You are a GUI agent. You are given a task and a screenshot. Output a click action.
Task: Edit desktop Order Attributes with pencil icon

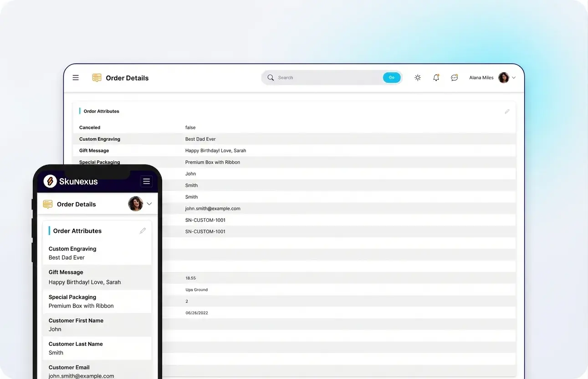507,112
